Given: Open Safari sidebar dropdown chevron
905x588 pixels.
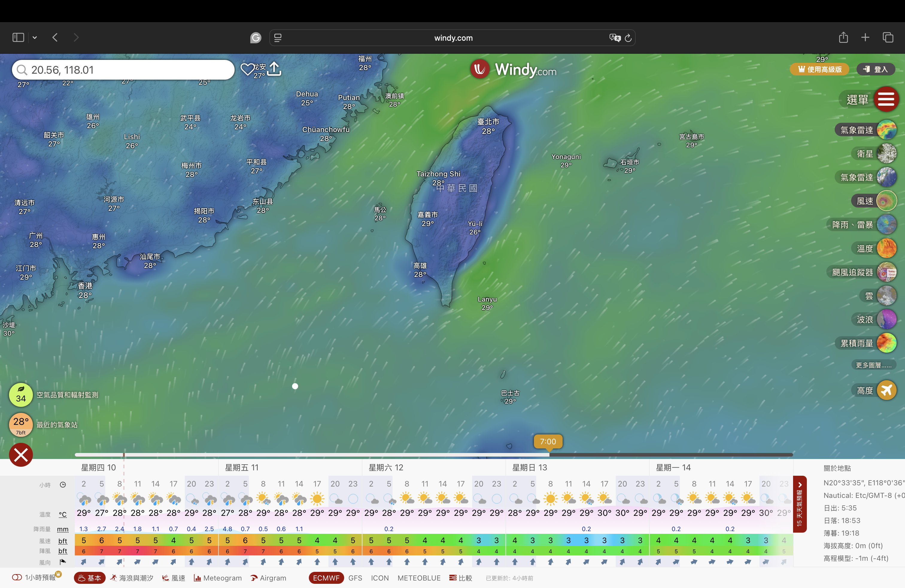Looking at the screenshot, I should click(x=35, y=38).
